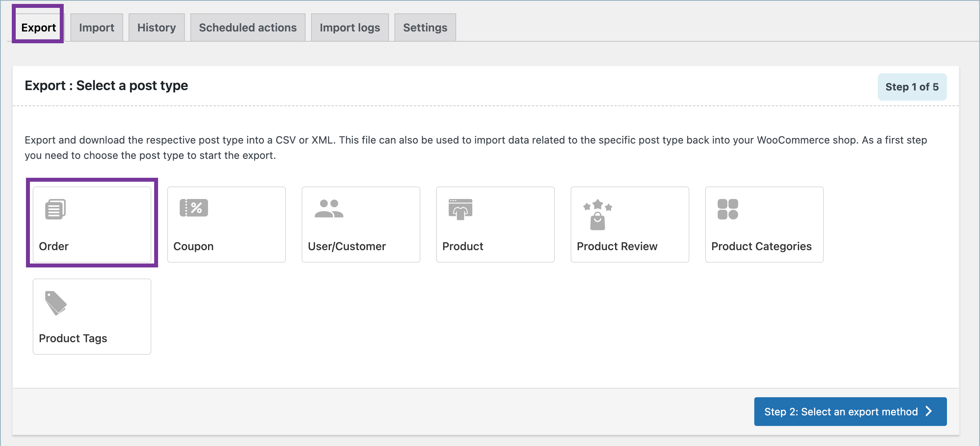980x446 pixels.
Task: Click Step 2: Select an export method
Action: (x=849, y=411)
